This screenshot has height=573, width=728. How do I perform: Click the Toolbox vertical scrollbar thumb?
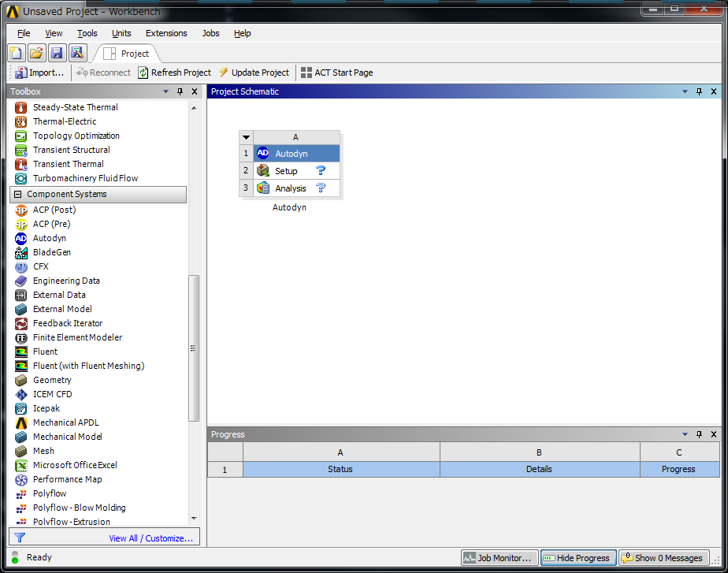[194, 347]
